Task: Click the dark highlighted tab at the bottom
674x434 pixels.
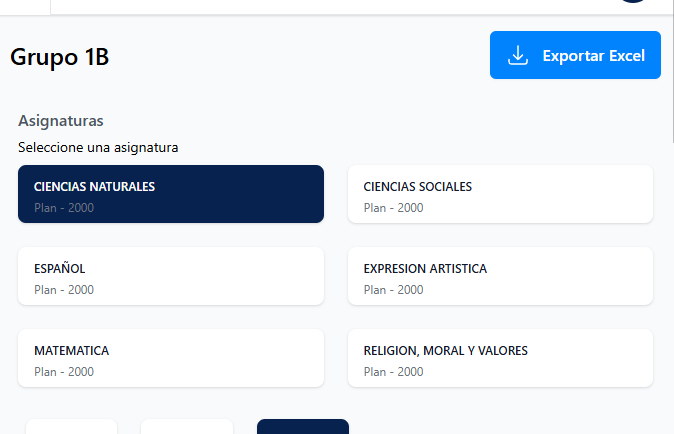Action: pos(302,427)
